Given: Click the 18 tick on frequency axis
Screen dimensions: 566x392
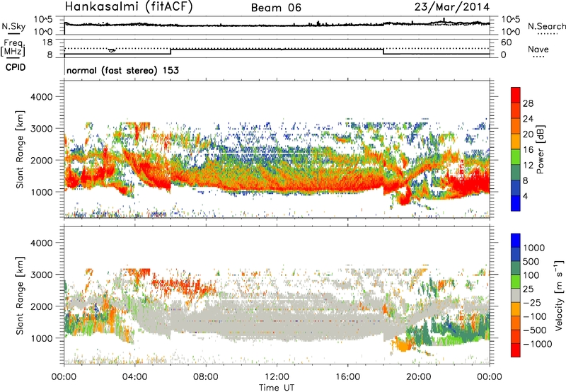Looking at the screenshot, I should tap(47, 42).
